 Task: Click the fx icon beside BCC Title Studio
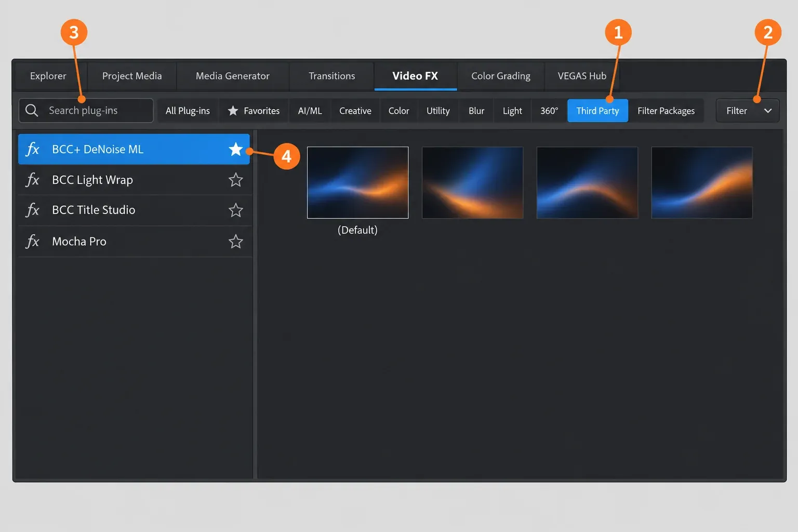33,210
